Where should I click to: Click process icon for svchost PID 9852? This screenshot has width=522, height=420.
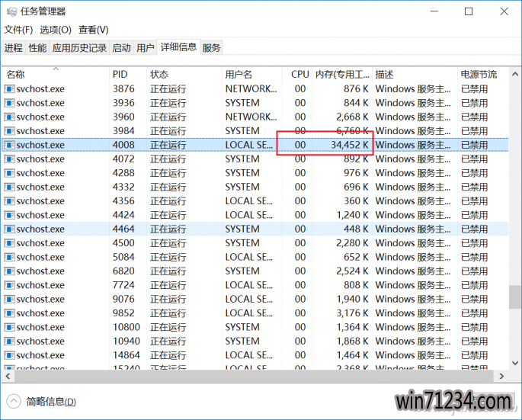9,313
